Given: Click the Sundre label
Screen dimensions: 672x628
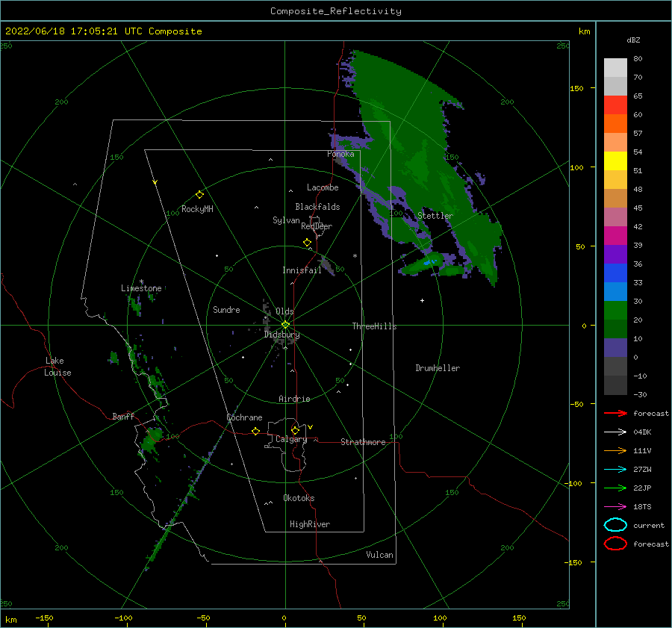Looking at the screenshot, I should (226, 309).
